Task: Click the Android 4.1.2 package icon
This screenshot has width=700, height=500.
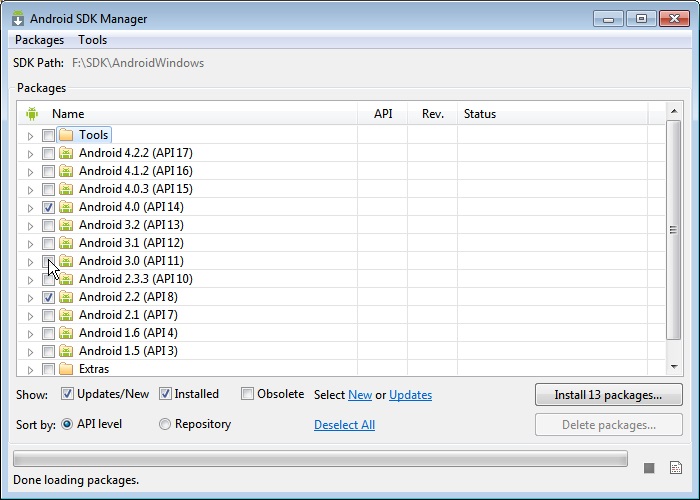Action: coord(66,171)
